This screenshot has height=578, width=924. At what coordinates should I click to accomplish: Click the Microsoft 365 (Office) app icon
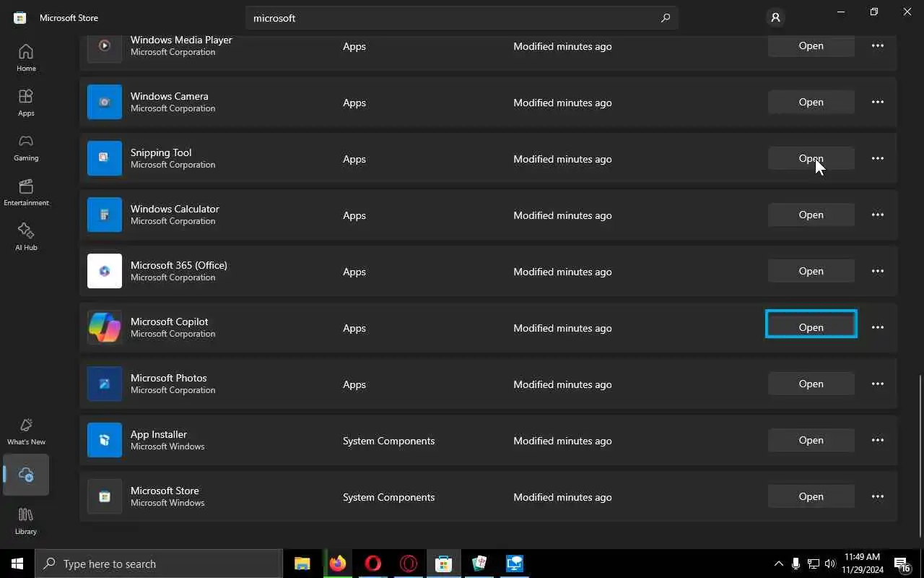pos(105,271)
